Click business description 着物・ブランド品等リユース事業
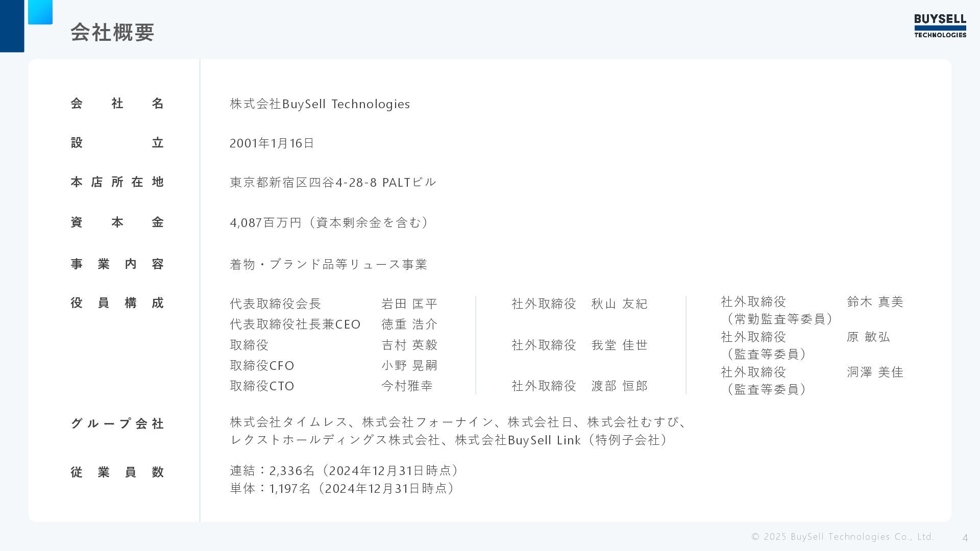 tap(328, 264)
